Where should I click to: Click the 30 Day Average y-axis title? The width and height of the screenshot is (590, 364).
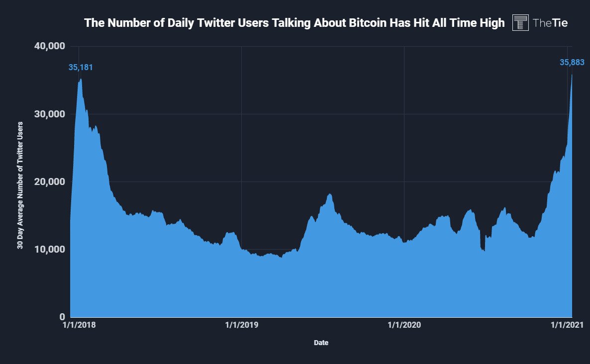pyautogui.click(x=20, y=185)
